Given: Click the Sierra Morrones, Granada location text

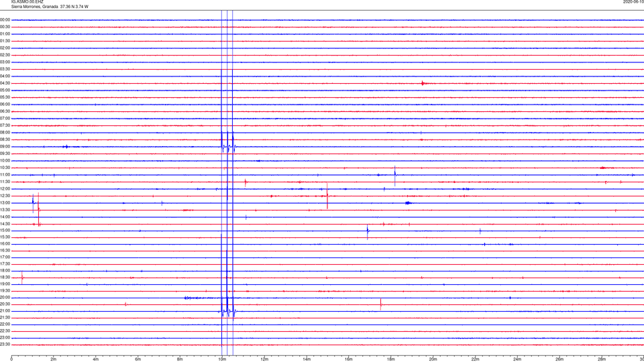Looking at the screenshot, I should coord(34,7).
